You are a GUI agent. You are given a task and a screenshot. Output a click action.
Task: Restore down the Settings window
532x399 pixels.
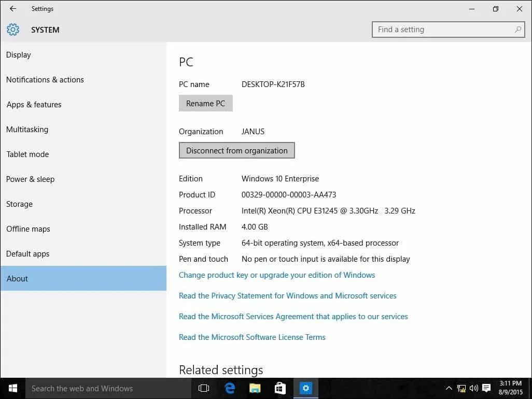(x=495, y=9)
